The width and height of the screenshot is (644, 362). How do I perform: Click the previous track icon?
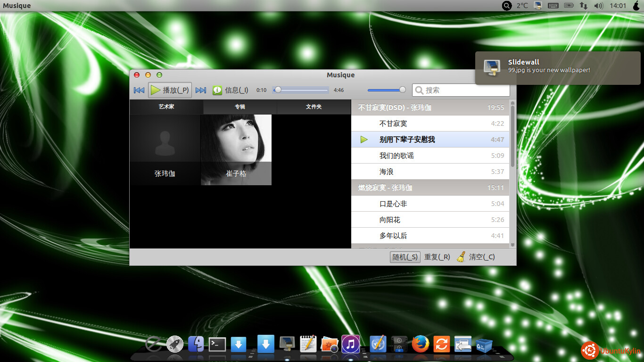[x=139, y=90]
